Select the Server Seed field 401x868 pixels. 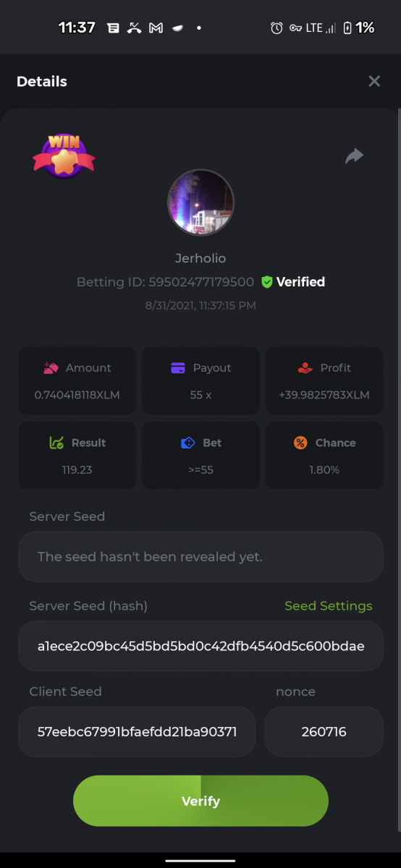tap(200, 557)
